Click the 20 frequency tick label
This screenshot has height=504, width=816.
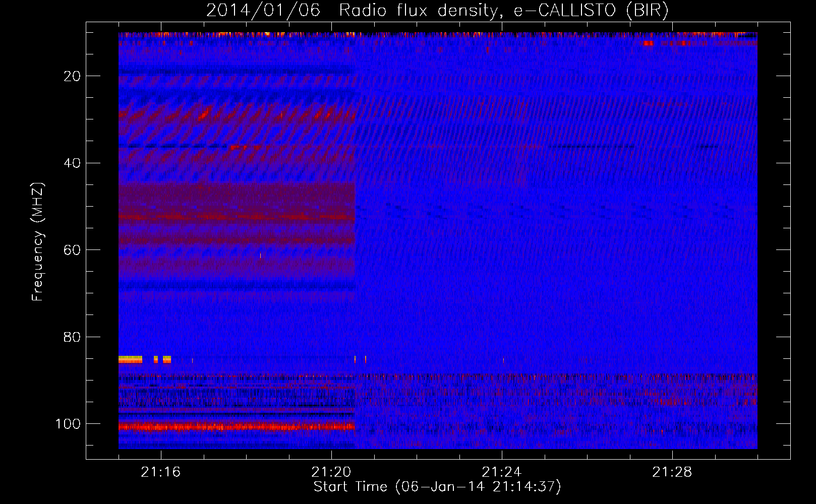72,76
